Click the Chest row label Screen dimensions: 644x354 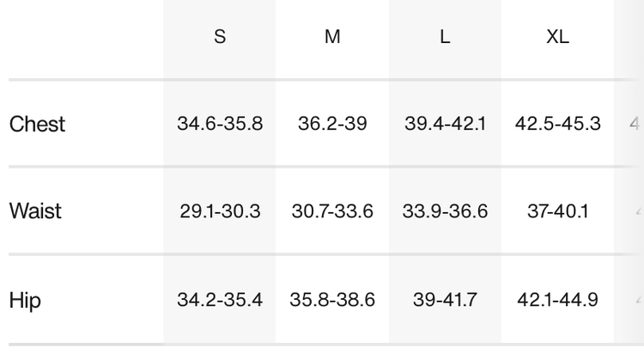pos(38,124)
